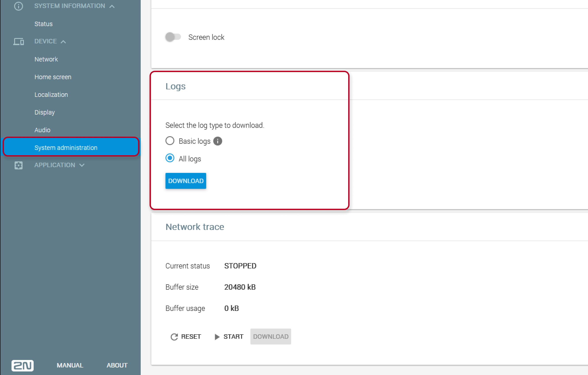Image resolution: width=588 pixels, height=375 pixels.
Task: Toggle the Screen lock switch
Action: point(173,37)
